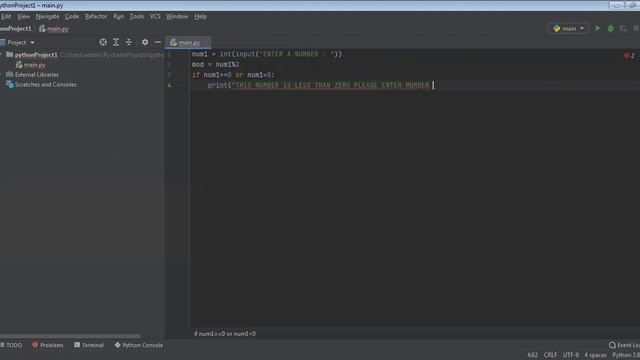The width and height of the screenshot is (640, 360).
Task: Click the 4:62 cursor position status entry
Action: pyautogui.click(x=532, y=355)
